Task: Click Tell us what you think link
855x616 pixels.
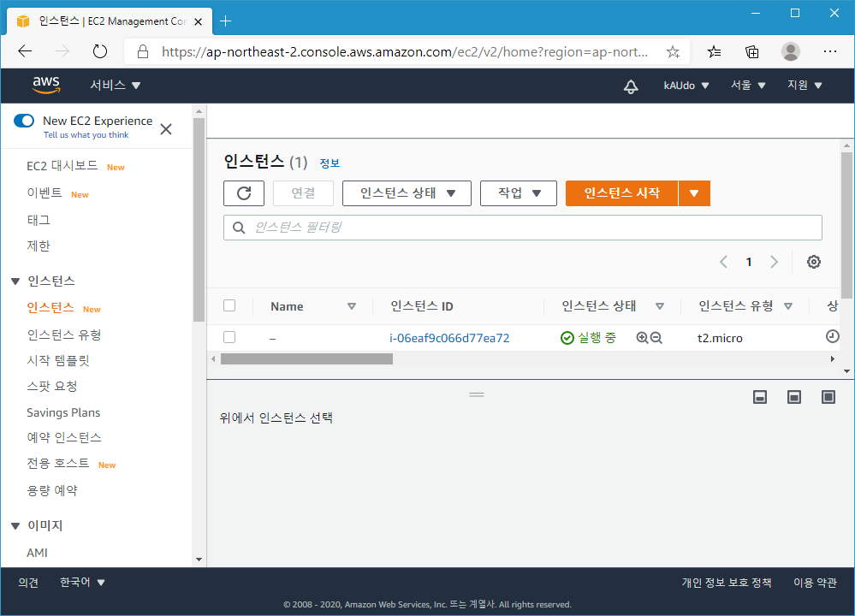Action: coord(86,135)
